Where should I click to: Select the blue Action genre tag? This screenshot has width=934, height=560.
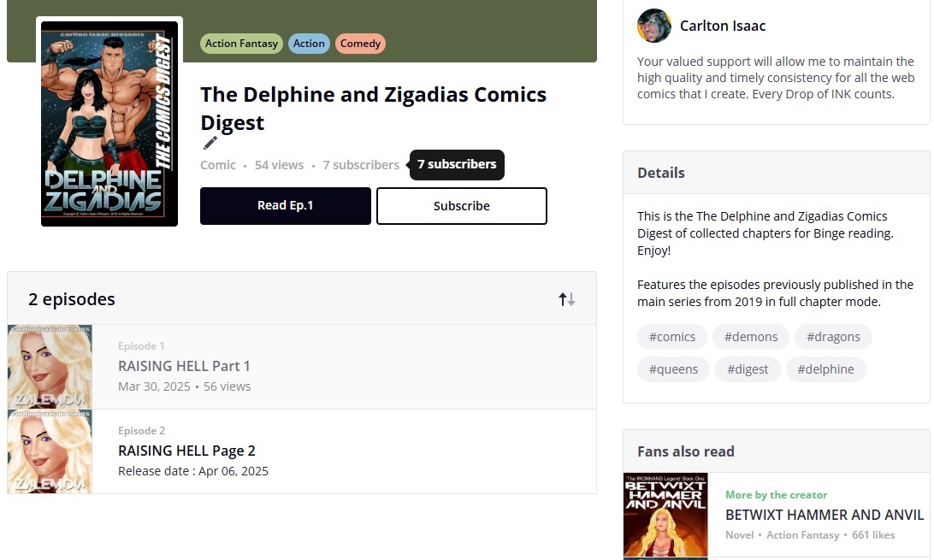(309, 44)
